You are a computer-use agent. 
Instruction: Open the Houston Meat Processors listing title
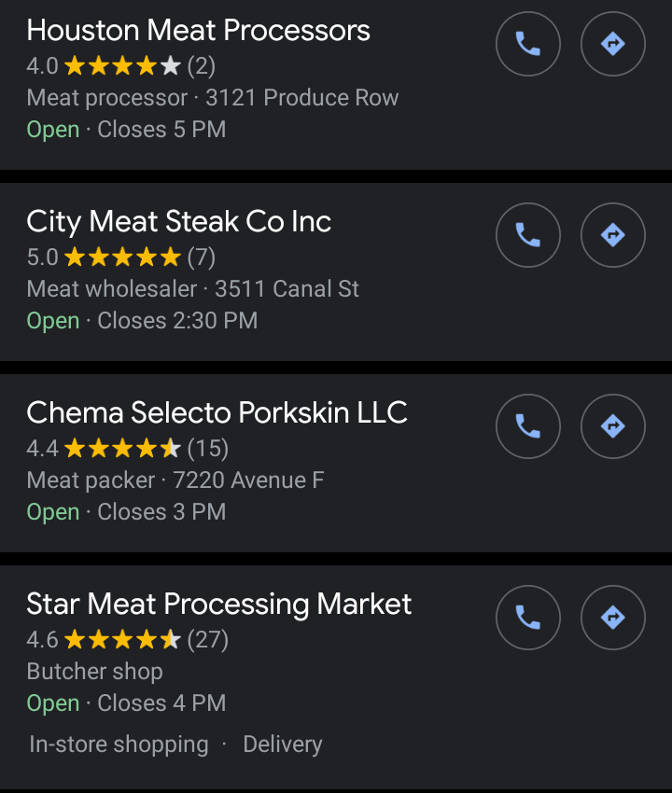pyautogui.click(x=198, y=31)
